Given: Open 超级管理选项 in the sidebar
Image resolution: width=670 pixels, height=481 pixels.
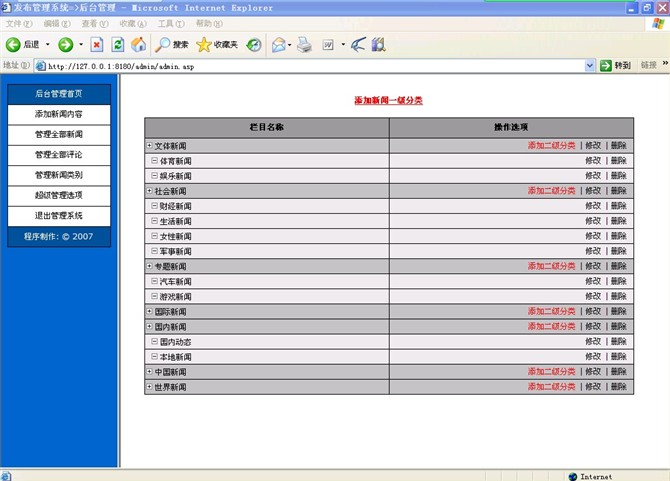Looking at the screenshot, I should pyautogui.click(x=59, y=196).
